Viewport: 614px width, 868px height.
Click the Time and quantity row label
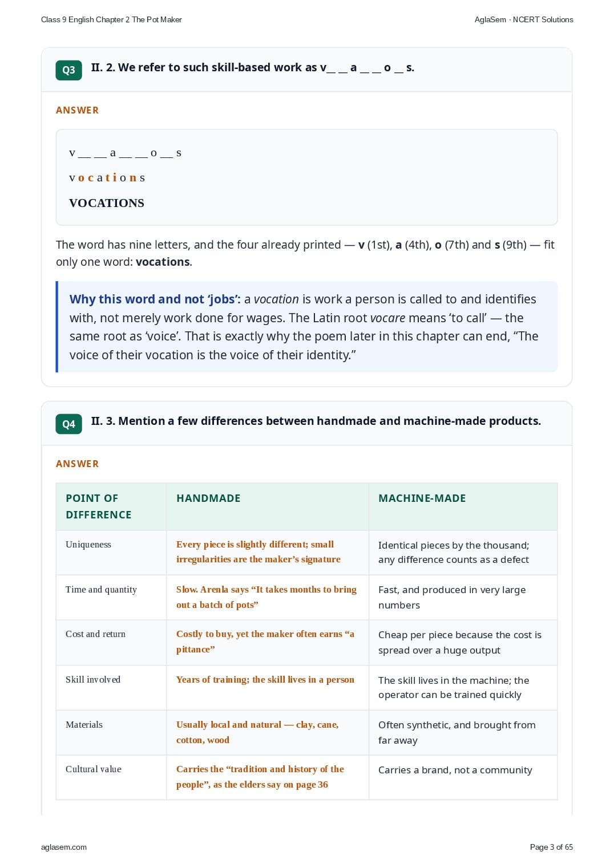coord(101,590)
